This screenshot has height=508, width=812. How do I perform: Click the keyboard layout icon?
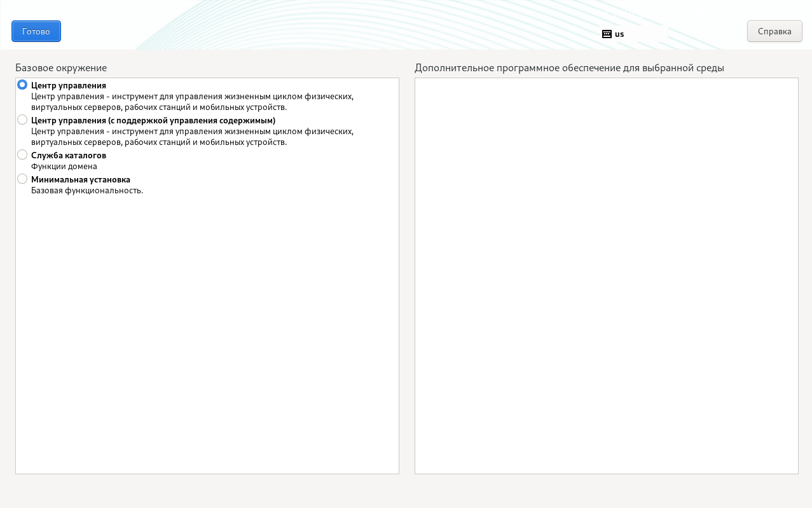607,34
